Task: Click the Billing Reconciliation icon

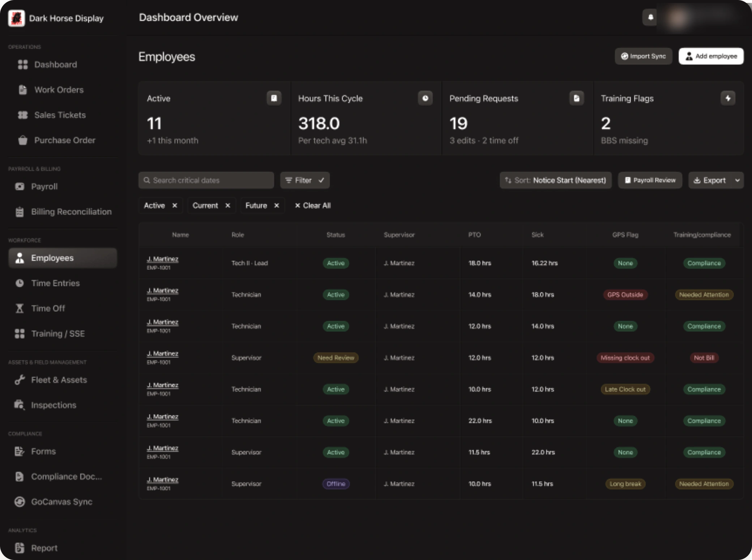Action: (x=20, y=212)
